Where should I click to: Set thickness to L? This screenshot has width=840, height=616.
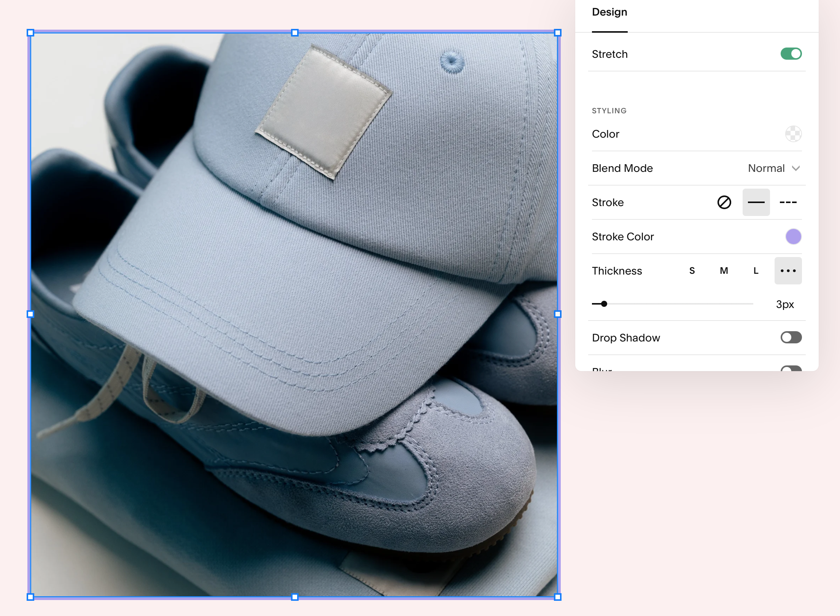[756, 271]
